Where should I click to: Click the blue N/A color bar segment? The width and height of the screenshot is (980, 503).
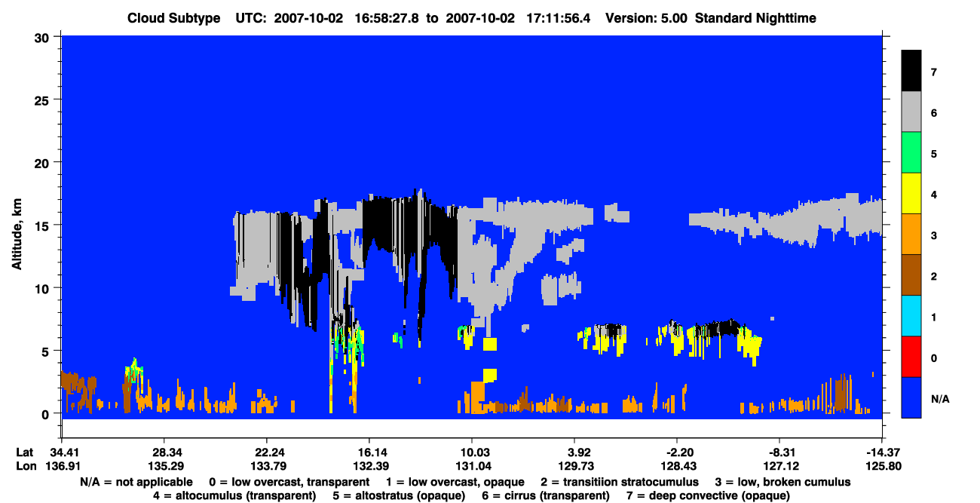(911, 397)
